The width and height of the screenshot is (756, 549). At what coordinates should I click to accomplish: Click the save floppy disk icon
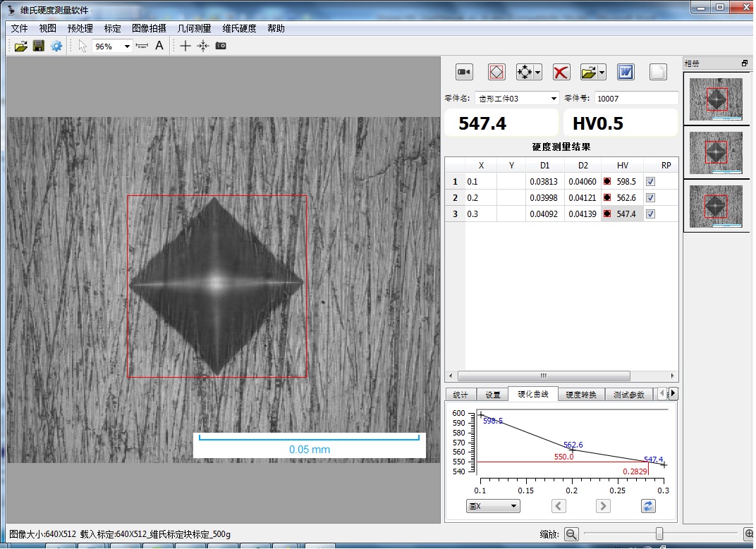[x=39, y=46]
